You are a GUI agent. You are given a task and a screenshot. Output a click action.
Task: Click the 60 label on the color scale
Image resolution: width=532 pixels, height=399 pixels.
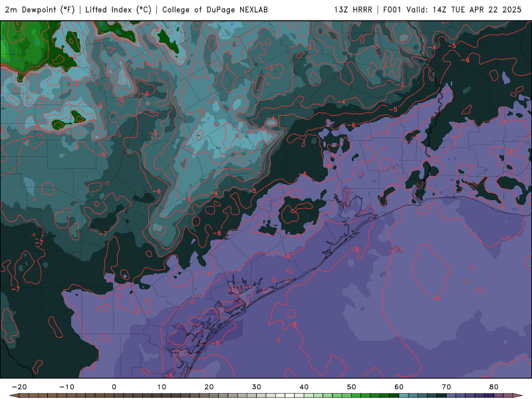click(x=399, y=387)
